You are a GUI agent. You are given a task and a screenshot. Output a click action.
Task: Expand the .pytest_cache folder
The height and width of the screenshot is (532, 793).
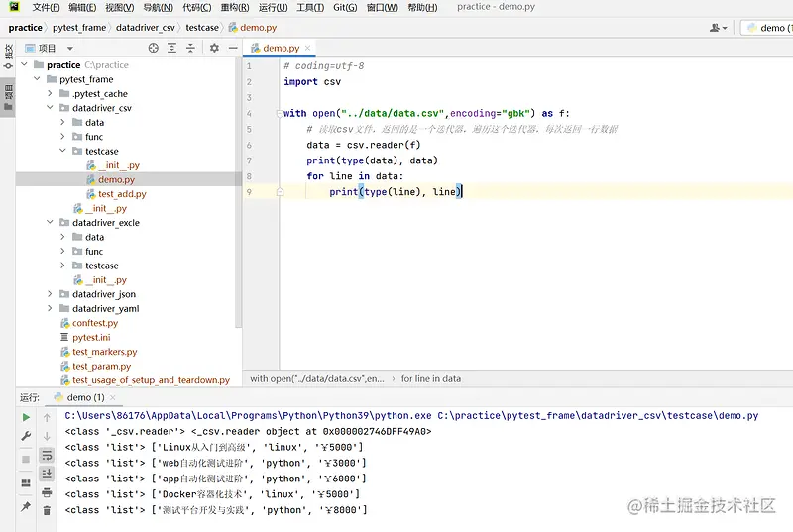pos(50,93)
